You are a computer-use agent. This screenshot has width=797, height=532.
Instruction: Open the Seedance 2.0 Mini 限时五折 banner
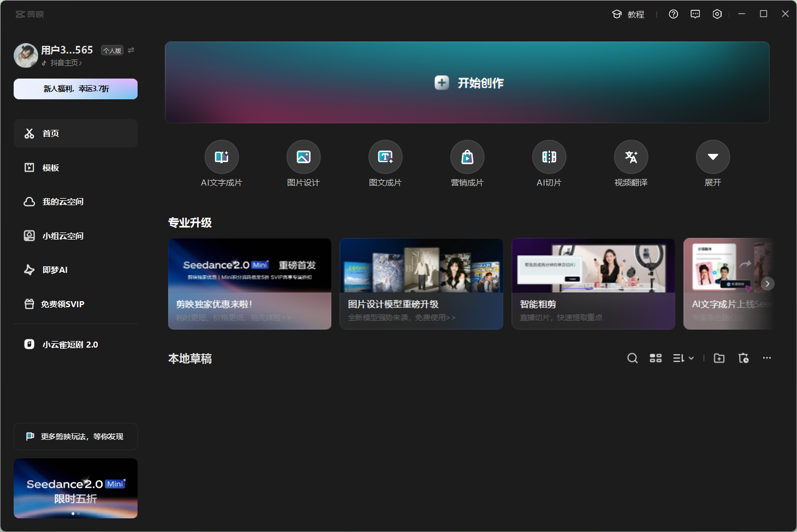(x=75, y=488)
